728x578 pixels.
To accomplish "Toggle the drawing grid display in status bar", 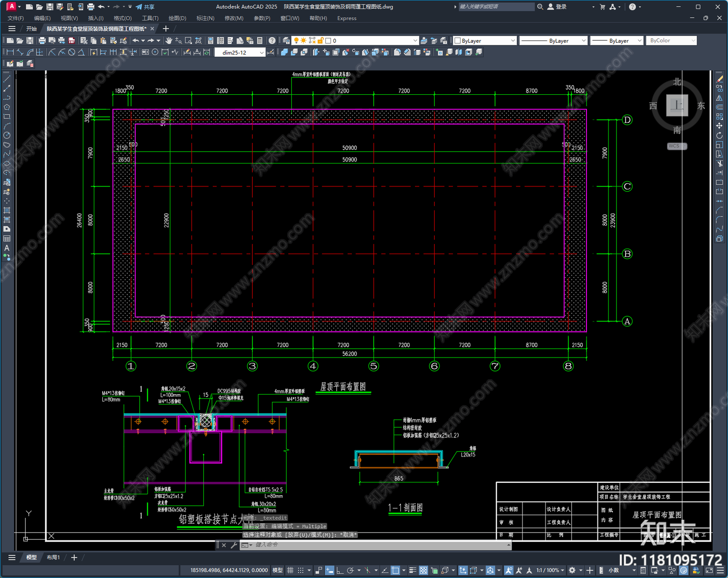I will coord(290,570).
